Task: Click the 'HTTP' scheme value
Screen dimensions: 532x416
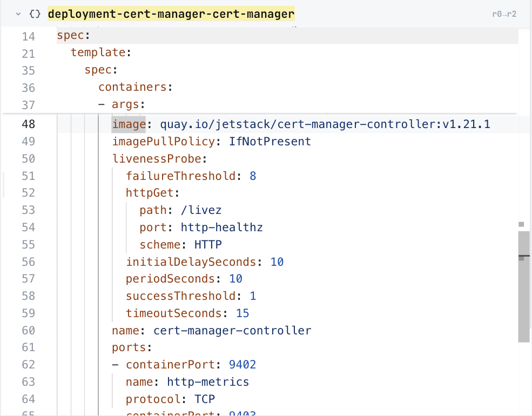Action: (x=208, y=245)
